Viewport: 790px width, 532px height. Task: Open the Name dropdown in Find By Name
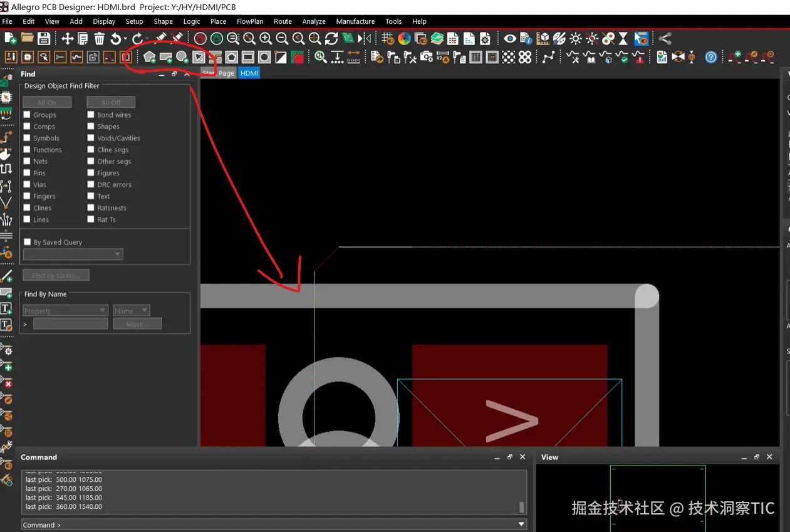coord(132,310)
